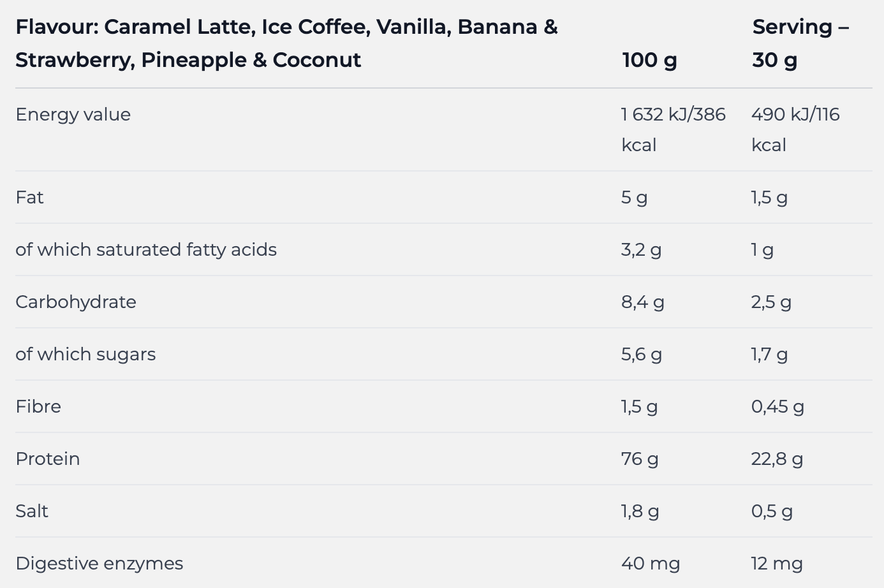Click the 'of which sugars' label
884x588 pixels.
point(85,355)
